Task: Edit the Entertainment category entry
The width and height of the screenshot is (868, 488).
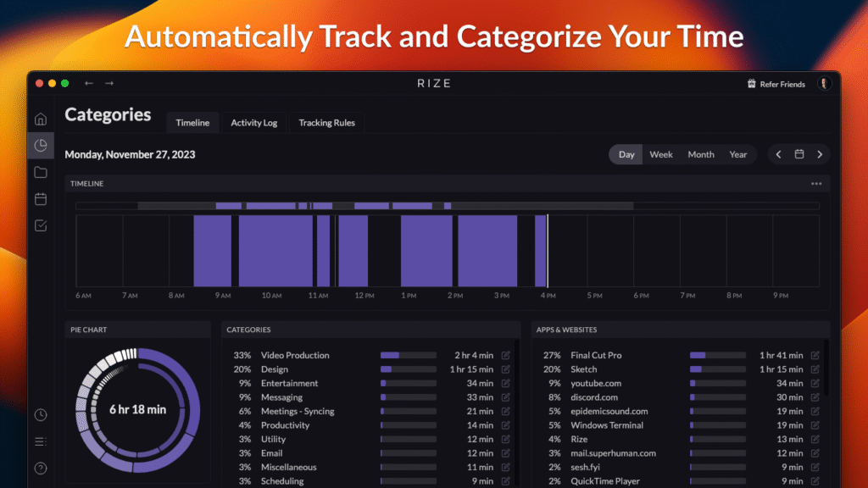Action: pyautogui.click(x=505, y=383)
